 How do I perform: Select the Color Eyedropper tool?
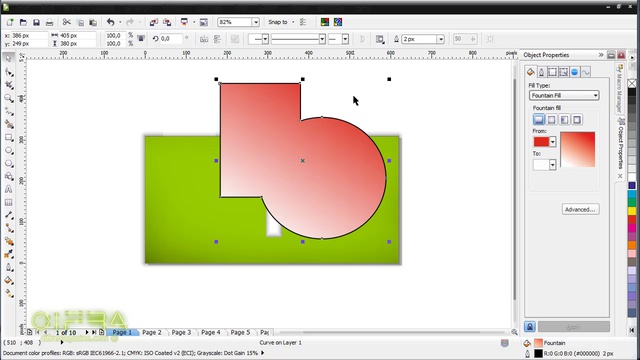[9, 254]
